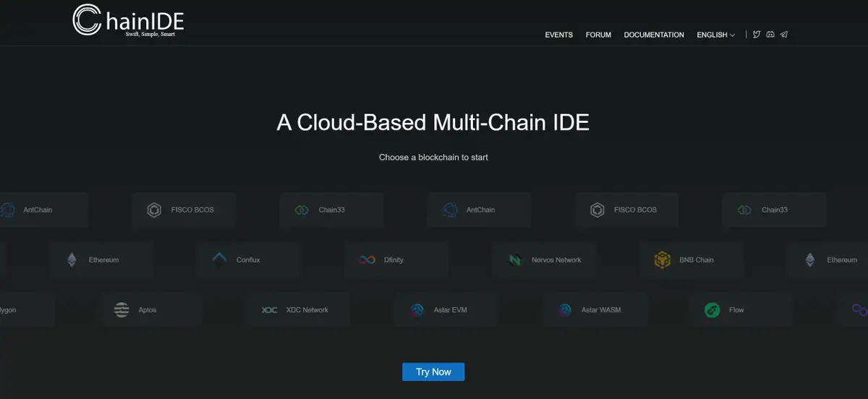Choose the Ethereum card beside Conflux
868x399 pixels.
tap(101, 259)
